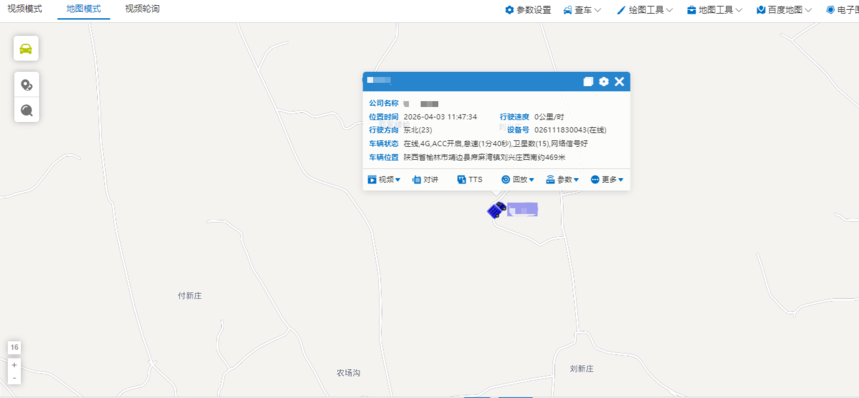
Task: Click the partially visible 电子 toolbar item
Action: [x=843, y=10]
